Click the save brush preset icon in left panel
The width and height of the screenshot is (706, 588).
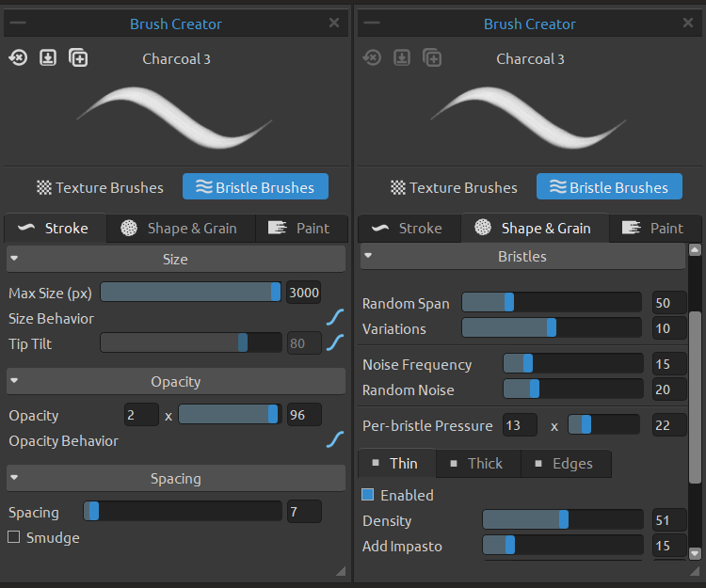click(x=48, y=58)
